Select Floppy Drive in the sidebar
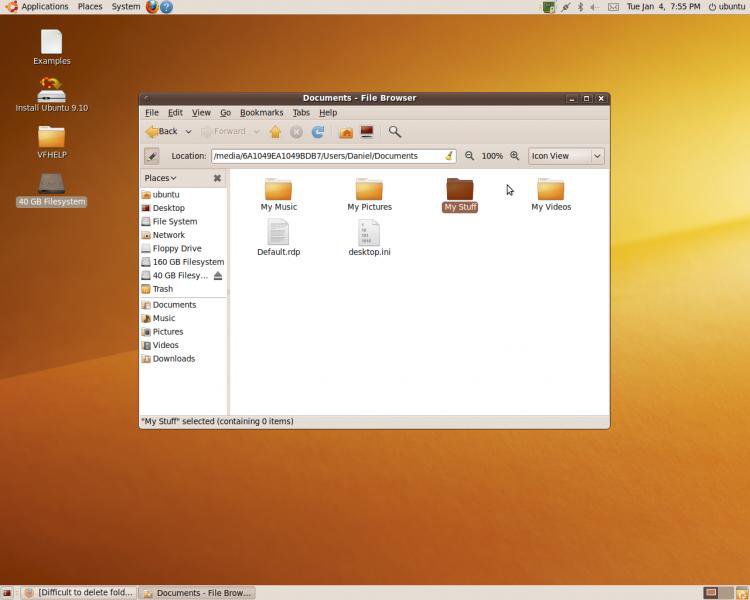This screenshot has width=750, height=600. 184,248
